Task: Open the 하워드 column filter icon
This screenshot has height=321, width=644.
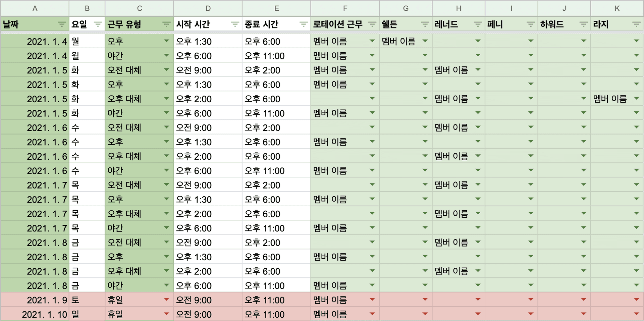Action: pyautogui.click(x=584, y=24)
